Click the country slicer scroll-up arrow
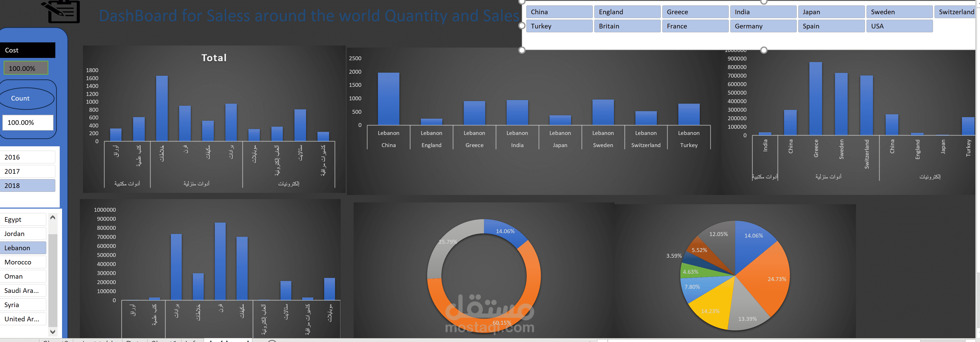 pos(53,218)
